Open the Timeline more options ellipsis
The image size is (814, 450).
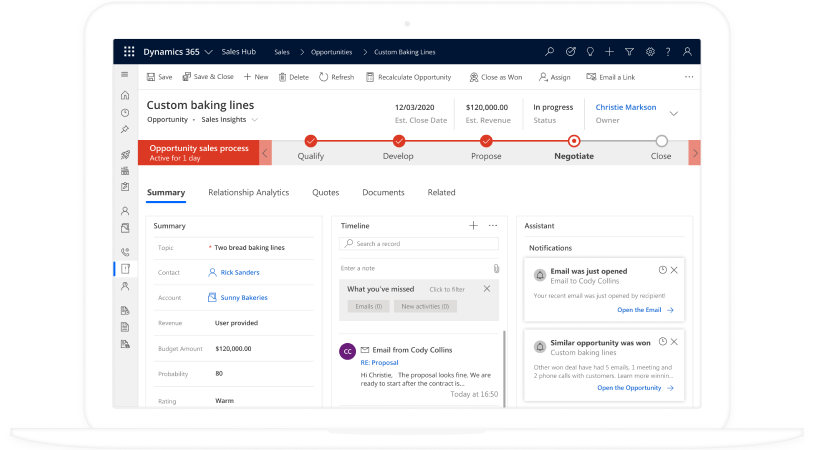coord(493,226)
